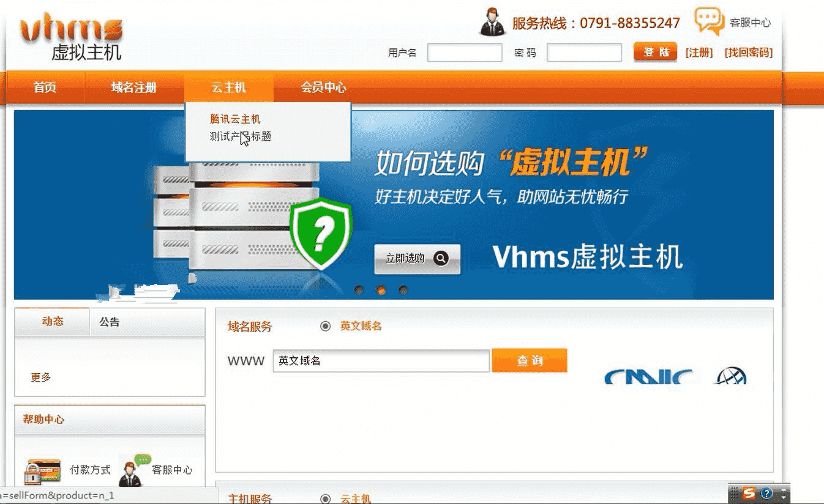Click the 用户名 username input field
Viewport: 824px width, 504px height.
click(465, 53)
